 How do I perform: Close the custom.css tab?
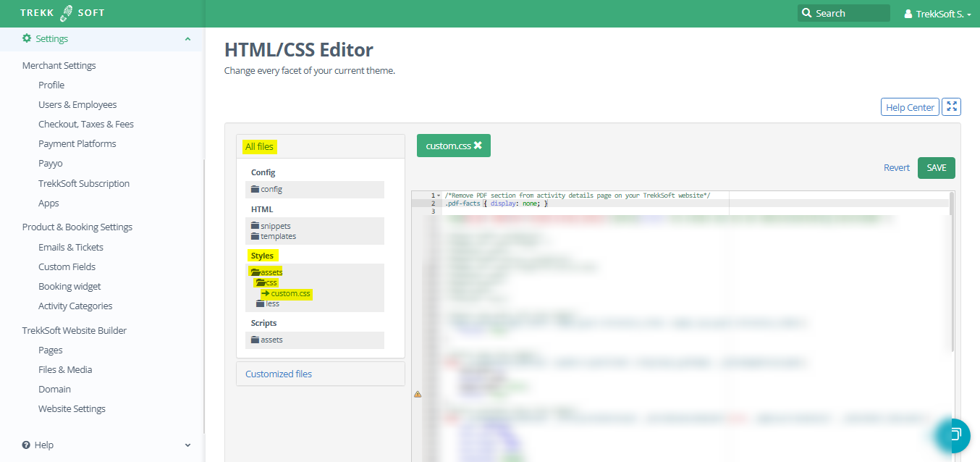click(478, 146)
